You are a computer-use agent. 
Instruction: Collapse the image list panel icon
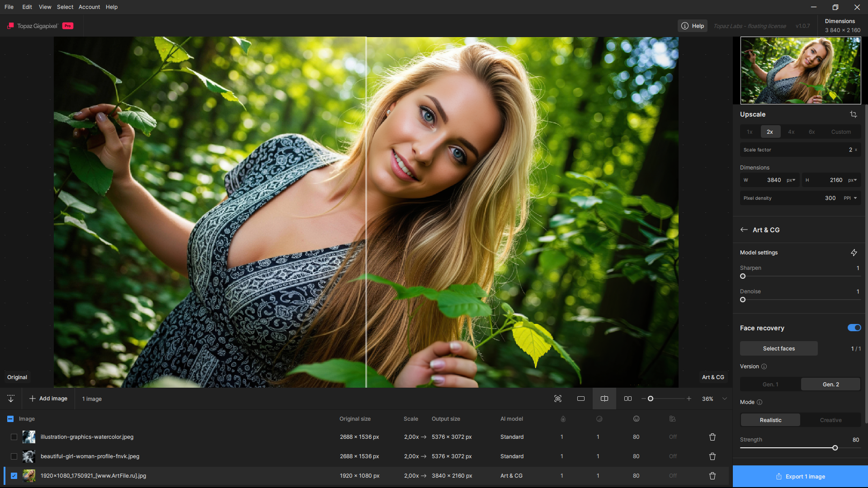(11, 399)
